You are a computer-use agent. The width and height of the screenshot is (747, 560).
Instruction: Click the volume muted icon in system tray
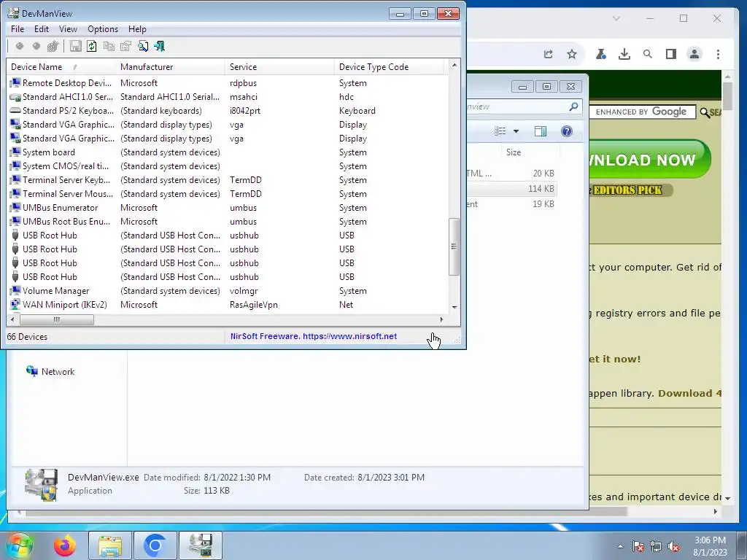[x=674, y=547]
